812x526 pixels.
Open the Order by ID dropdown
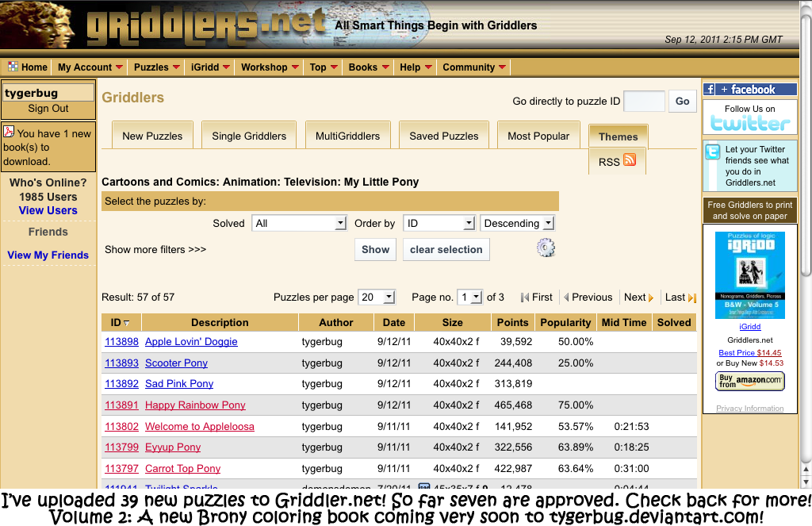point(439,224)
